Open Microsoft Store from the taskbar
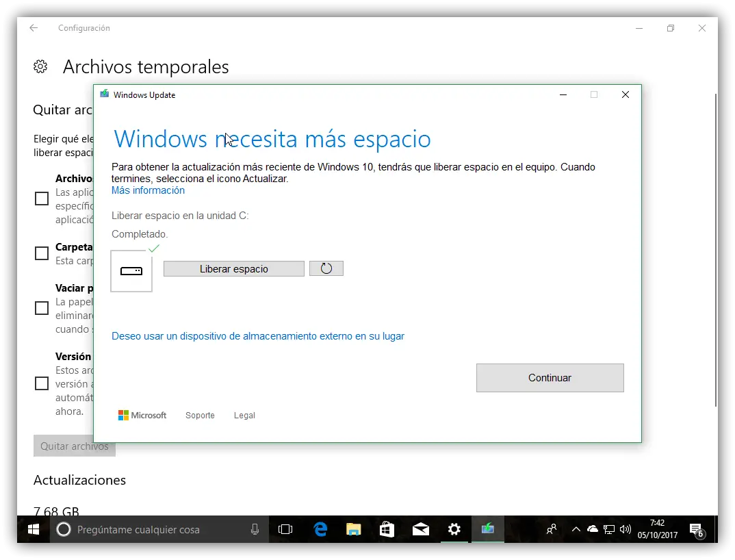Screen dimensions: 735x560 (x=387, y=529)
